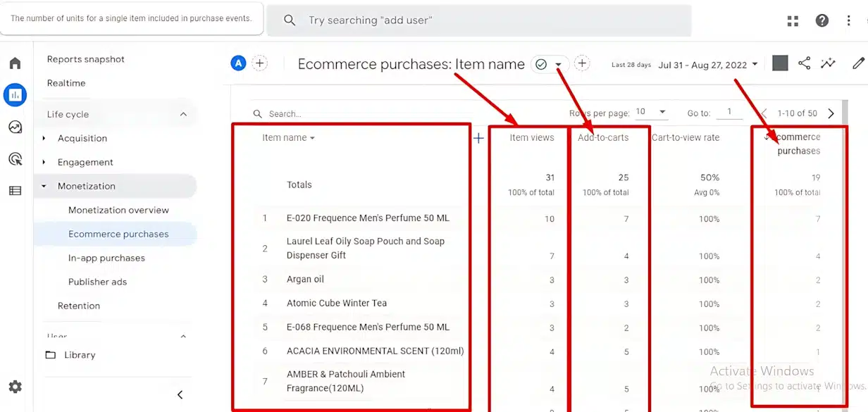Open the Library link

pos(79,355)
